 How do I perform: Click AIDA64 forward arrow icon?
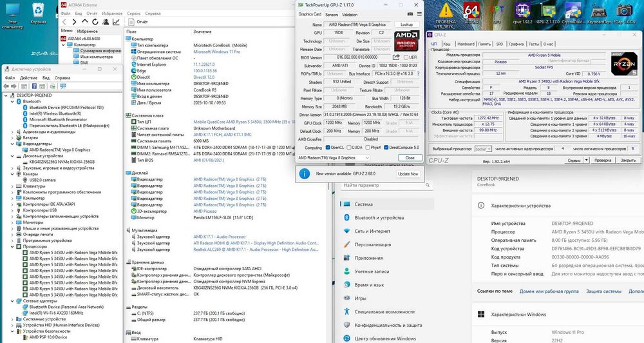coord(74,22)
